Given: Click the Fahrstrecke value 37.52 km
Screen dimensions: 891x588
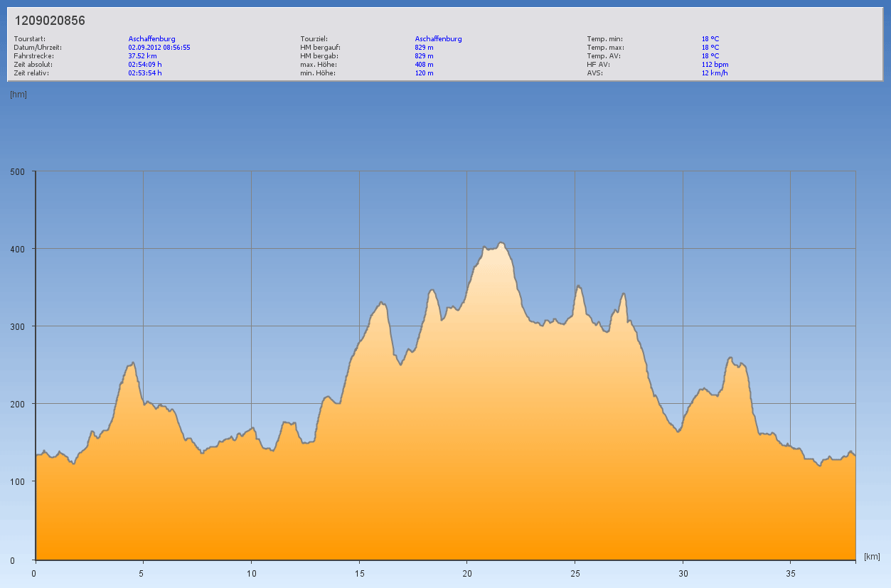Looking at the screenshot, I should tap(142, 55).
